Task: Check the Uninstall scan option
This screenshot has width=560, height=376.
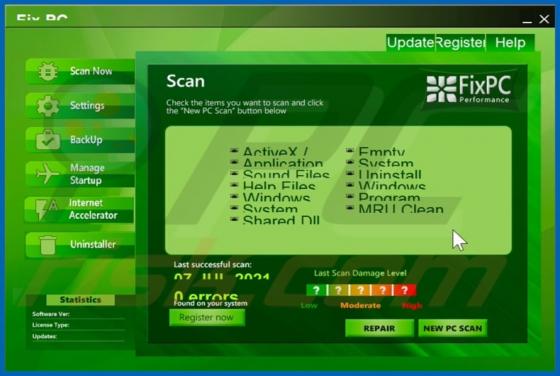Action: 350,174
